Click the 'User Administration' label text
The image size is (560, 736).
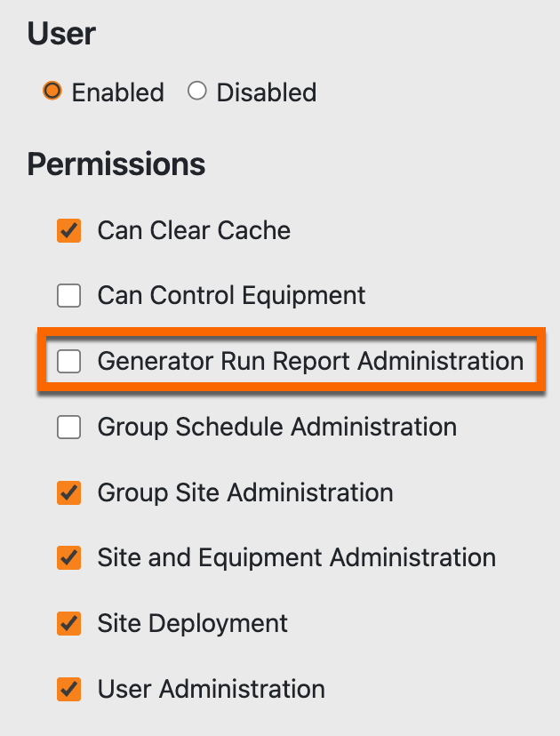coord(211,689)
